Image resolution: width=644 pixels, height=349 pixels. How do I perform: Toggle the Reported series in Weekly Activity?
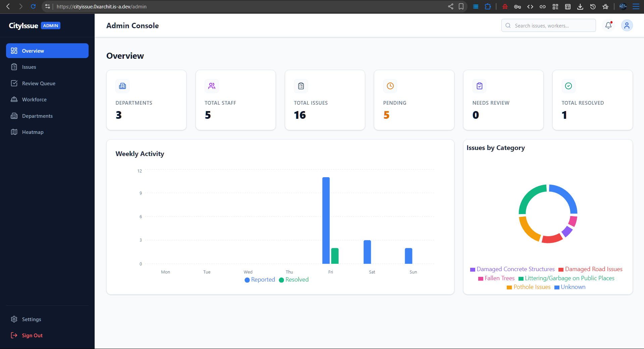(259, 280)
